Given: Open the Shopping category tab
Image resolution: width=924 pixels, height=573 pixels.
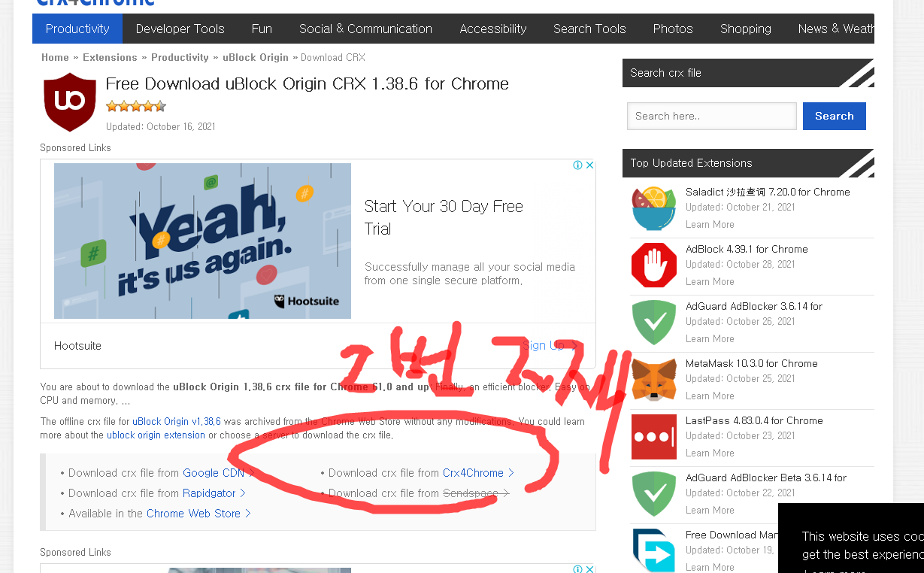Looking at the screenshot, I should 746,29.
